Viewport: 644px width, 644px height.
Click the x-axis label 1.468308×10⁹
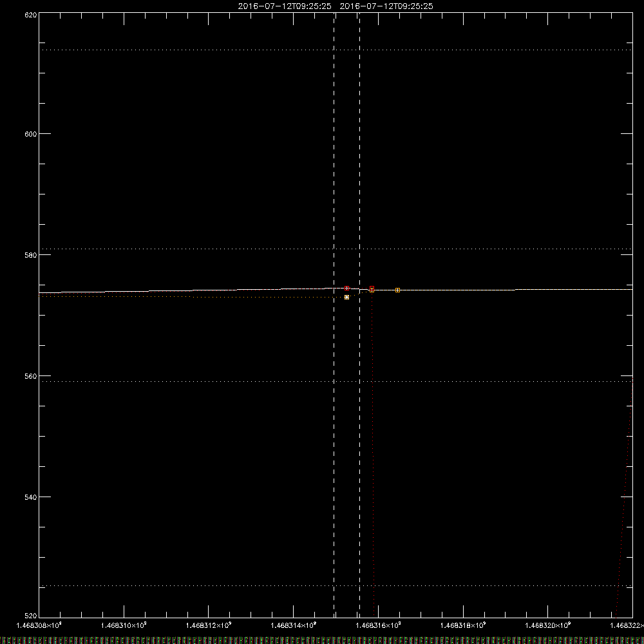[39, 625]
